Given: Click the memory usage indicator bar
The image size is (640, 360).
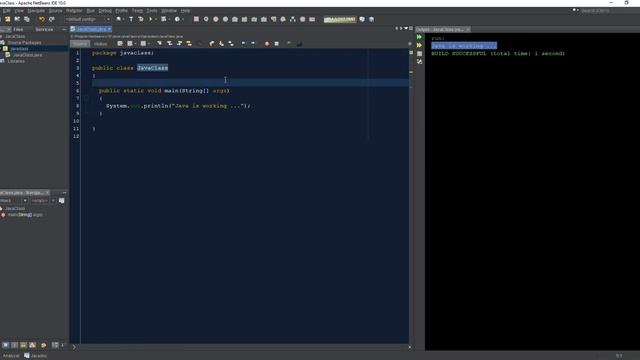Looking at the screenshot, I should tap(340, 19).
